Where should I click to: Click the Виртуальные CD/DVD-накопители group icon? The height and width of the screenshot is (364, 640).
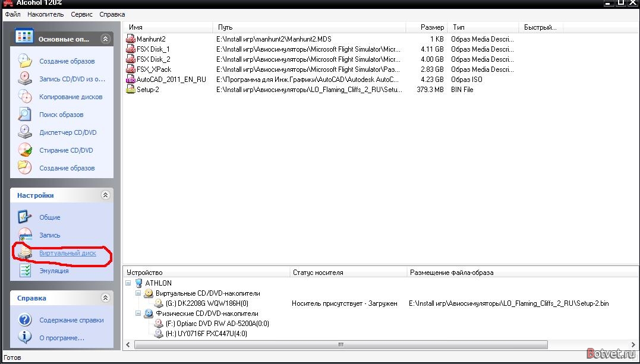pyautogui.click(x=149, y=293)
